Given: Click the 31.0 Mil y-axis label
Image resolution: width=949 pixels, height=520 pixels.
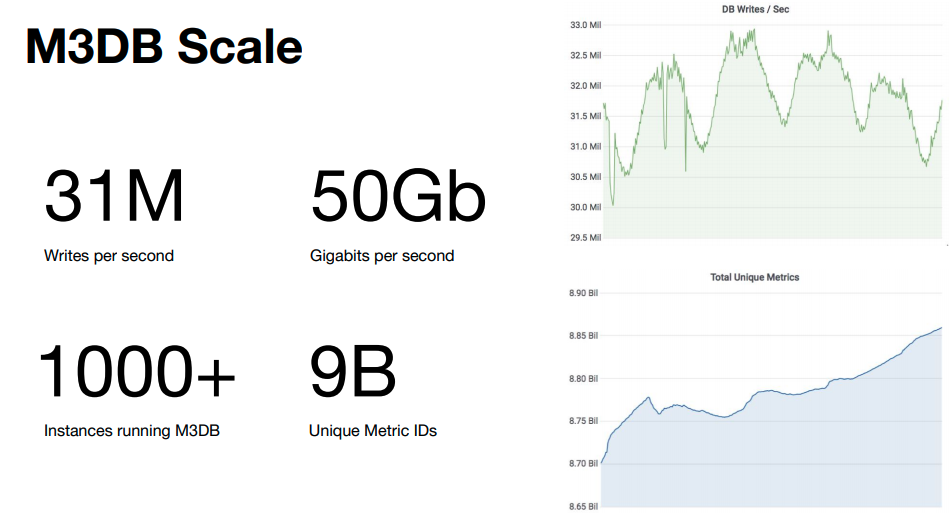Looking at the screenshot, I should pyautogui.click(x=585, y=147).
